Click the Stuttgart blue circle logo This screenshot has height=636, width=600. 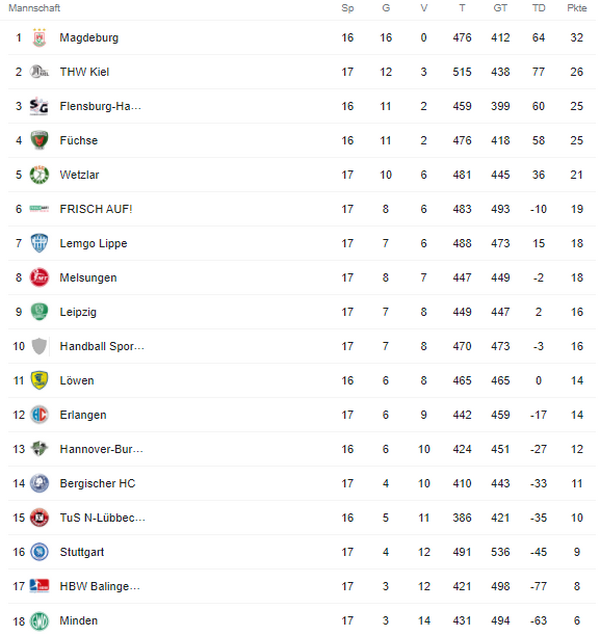click(39, 552)
